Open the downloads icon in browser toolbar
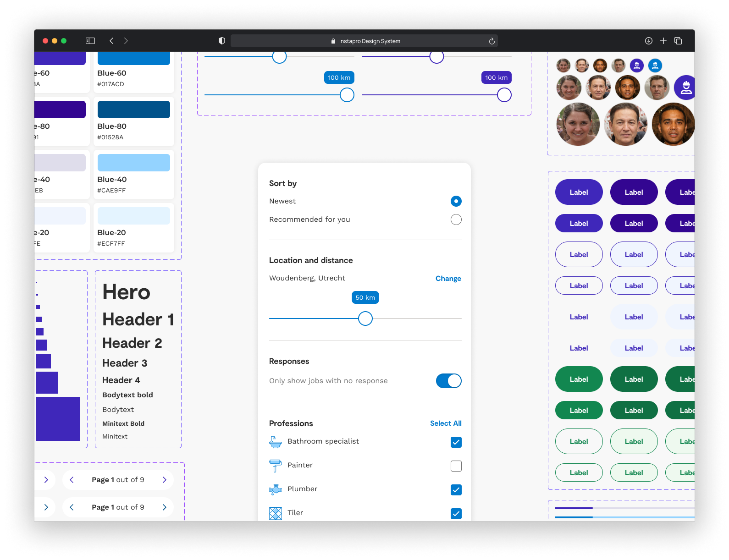The height and width of the screenshot is (560, 729). [648, 41]
